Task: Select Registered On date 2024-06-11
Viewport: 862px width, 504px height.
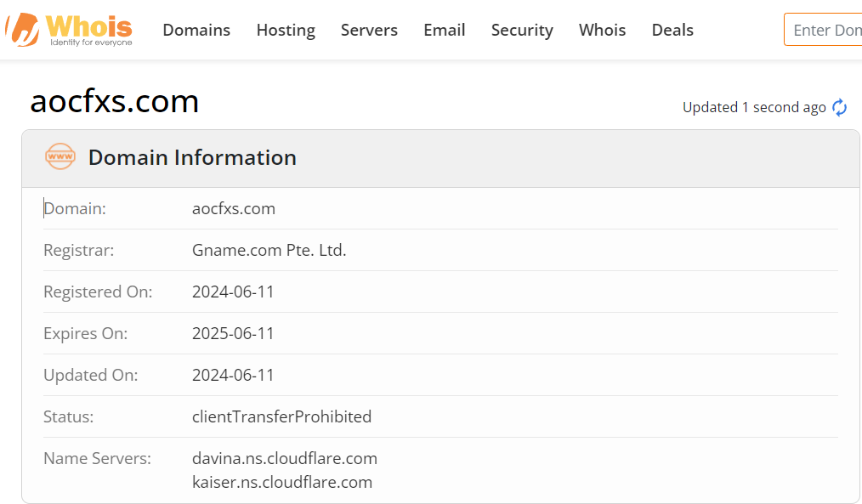Action: (x=233, y=292)
